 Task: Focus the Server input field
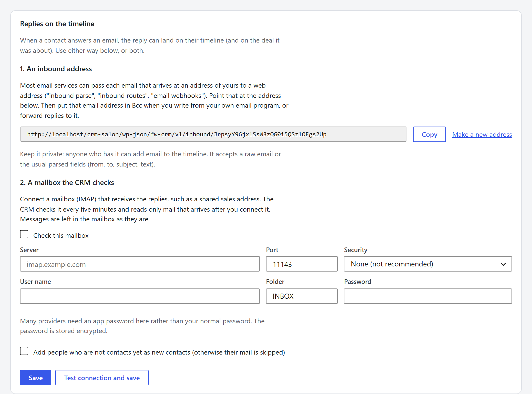[x=140, y=264]
